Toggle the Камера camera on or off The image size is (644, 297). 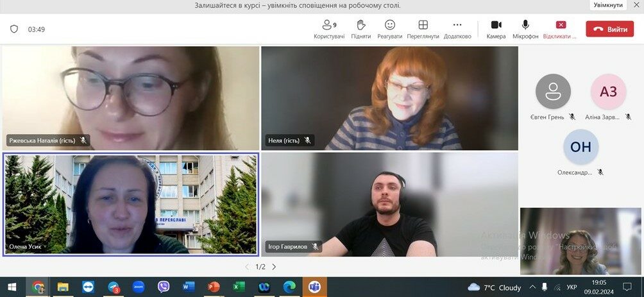[x=496, y=28]
